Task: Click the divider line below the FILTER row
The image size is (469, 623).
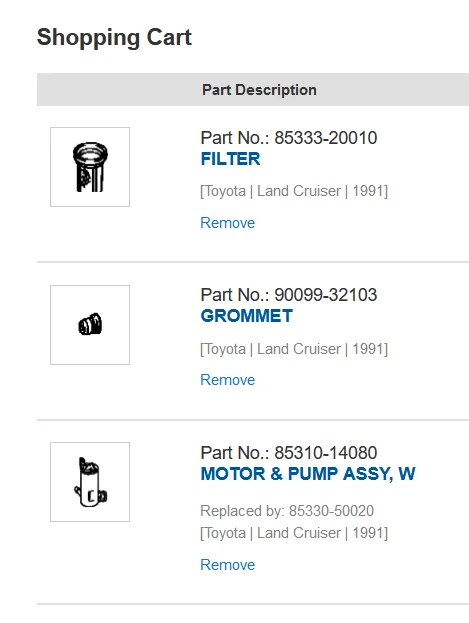Action: (x=253, y=262)
